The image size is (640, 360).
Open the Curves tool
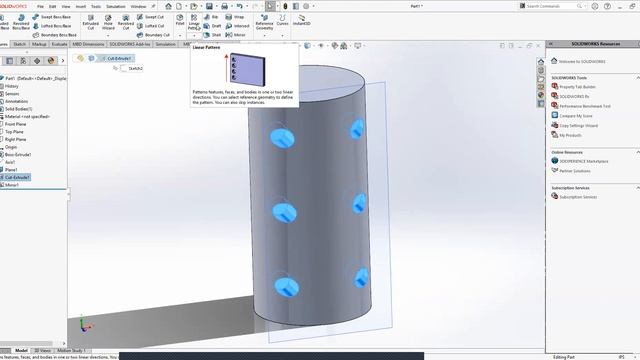282,20
